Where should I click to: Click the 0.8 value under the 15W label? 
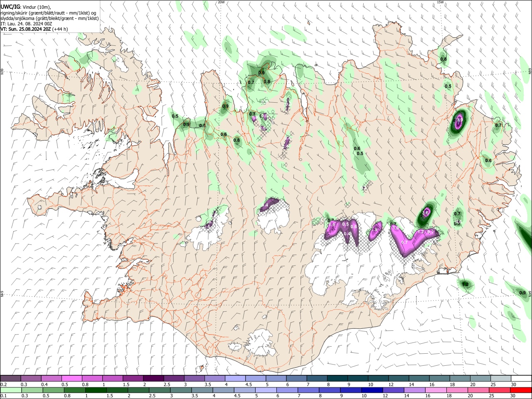click(443, 59)
